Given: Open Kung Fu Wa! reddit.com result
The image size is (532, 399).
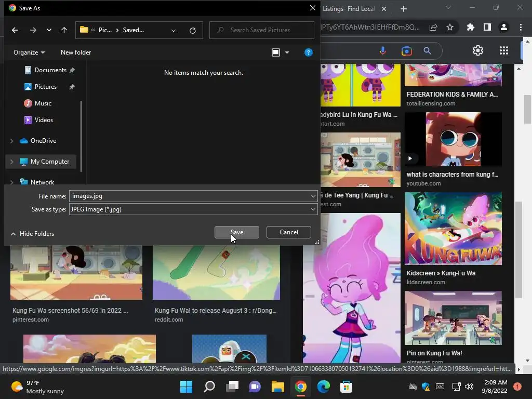Looking at the screenshot, I should point(216,311).
